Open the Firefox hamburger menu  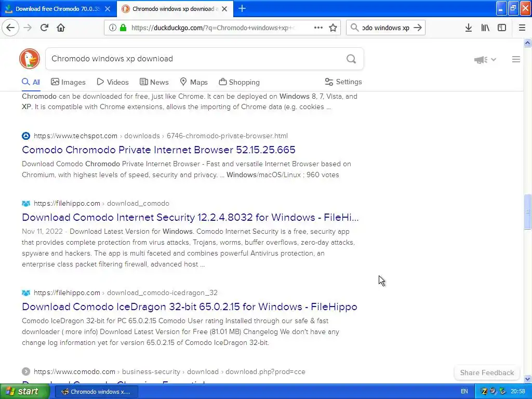[x=522, y=28]
